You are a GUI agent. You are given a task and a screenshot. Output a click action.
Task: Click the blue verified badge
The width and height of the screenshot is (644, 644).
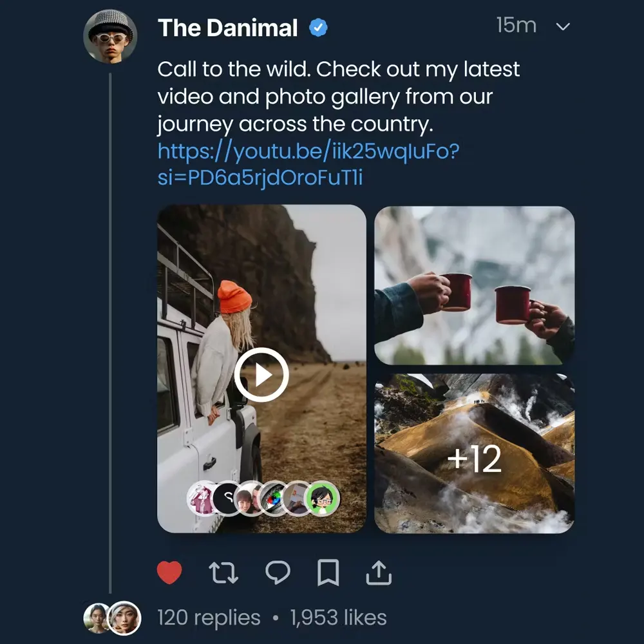point(318,28)
